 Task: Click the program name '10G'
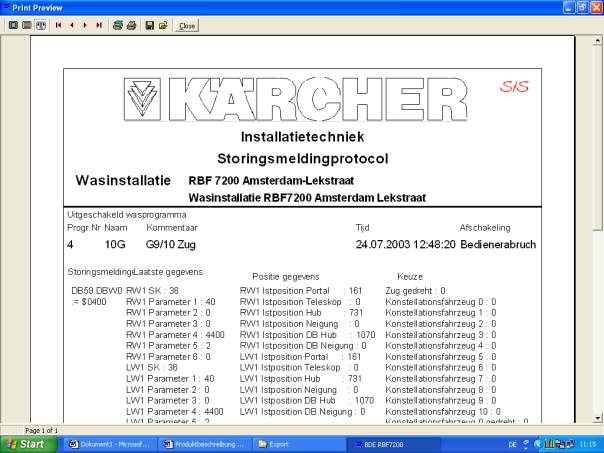pyautogui.click(x=115, y=245)
